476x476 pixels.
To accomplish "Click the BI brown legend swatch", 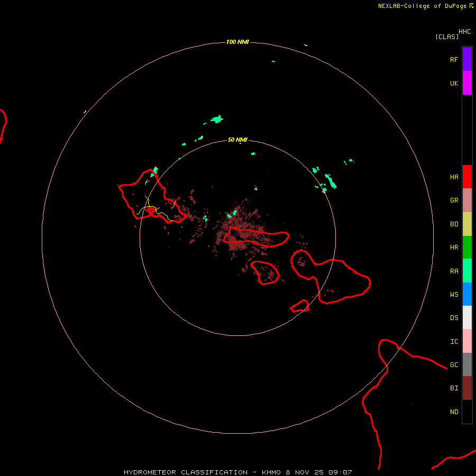I will tap(467, 388).
